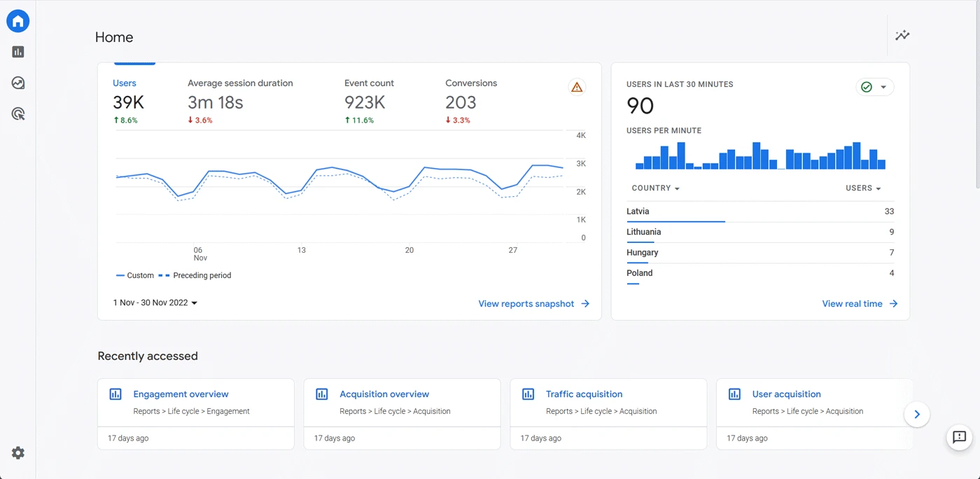
Task: Click the Custom legend entry
Action: pos(135,276)
